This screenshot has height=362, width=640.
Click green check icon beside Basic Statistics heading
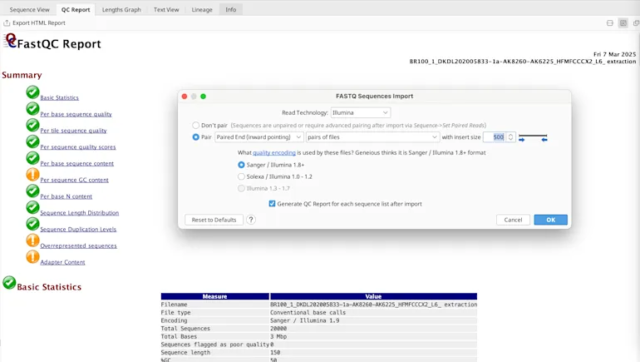9,282
